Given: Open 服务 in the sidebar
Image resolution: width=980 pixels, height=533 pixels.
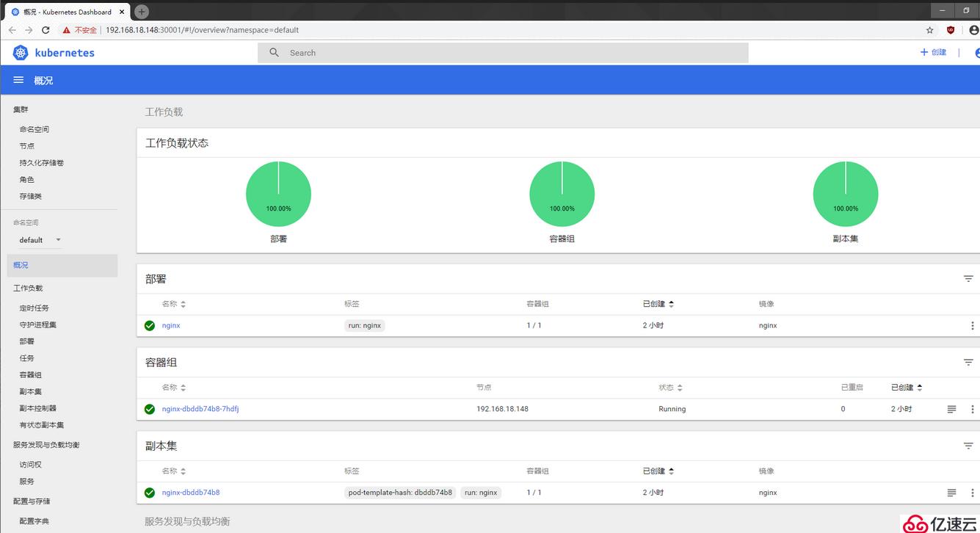Looking at the screenshot, I should point(27,482).
